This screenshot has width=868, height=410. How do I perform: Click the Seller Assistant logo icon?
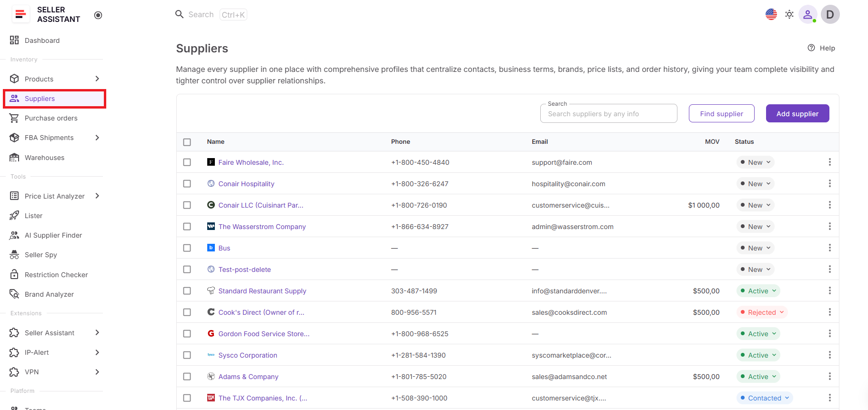(x=20, y=15)
